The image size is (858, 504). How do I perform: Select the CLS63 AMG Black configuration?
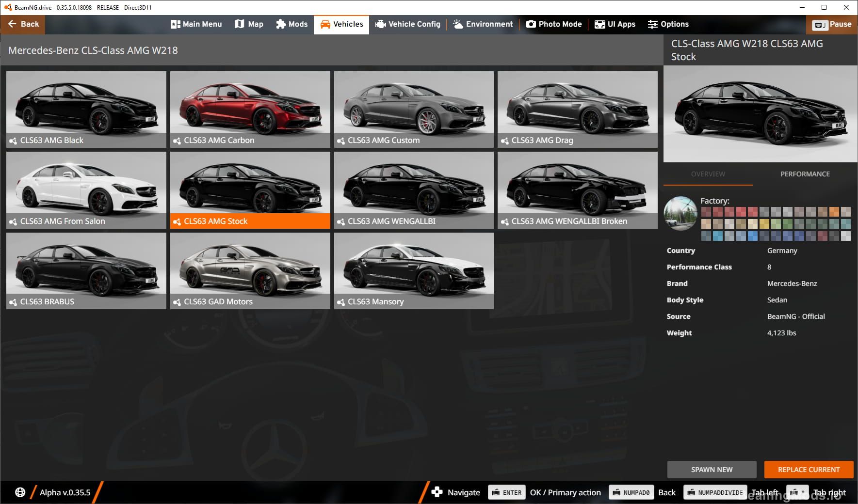86,110
